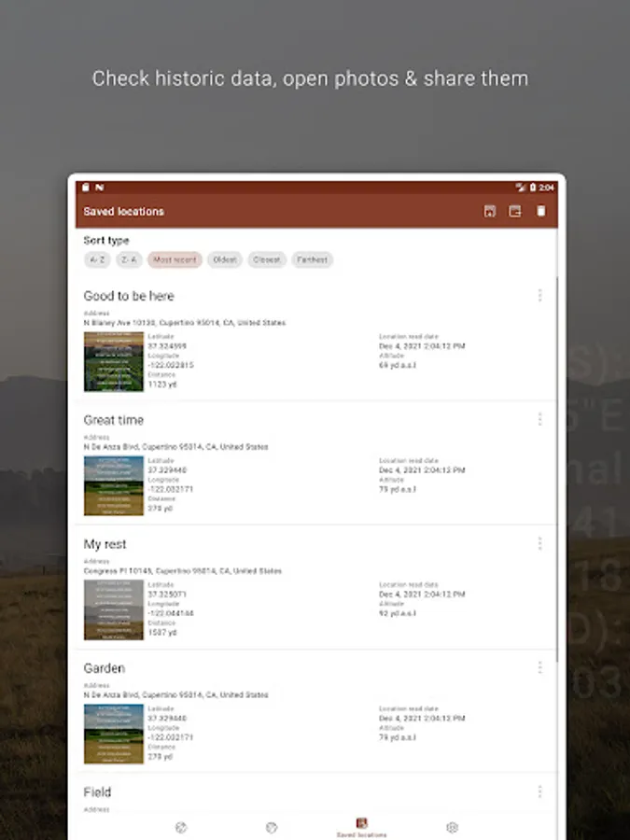
Task: Click the 69 yd a.s.l altitude value
Action: (x=398, y=365)
